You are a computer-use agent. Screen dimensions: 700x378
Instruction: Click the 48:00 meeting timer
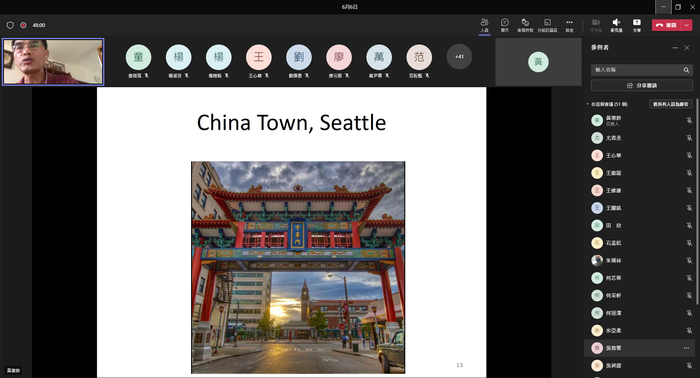39,25
